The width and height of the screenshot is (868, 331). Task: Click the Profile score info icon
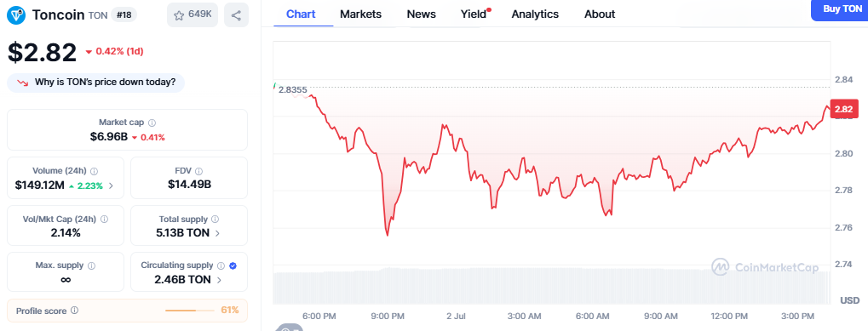tap(75, 311)
